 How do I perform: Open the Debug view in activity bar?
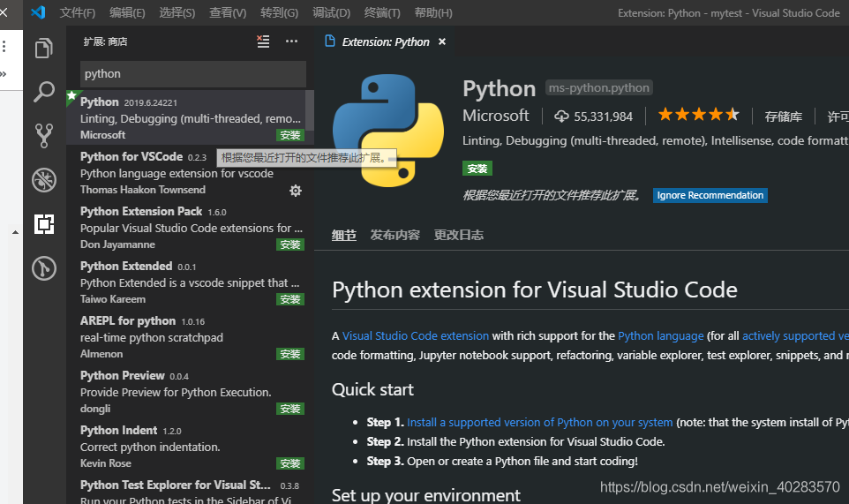(x=43, y=180)
